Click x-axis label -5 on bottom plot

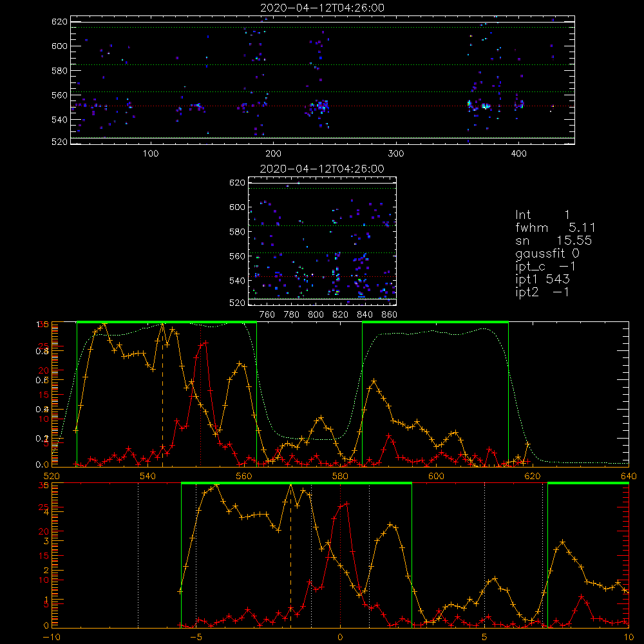click(196, 637)
